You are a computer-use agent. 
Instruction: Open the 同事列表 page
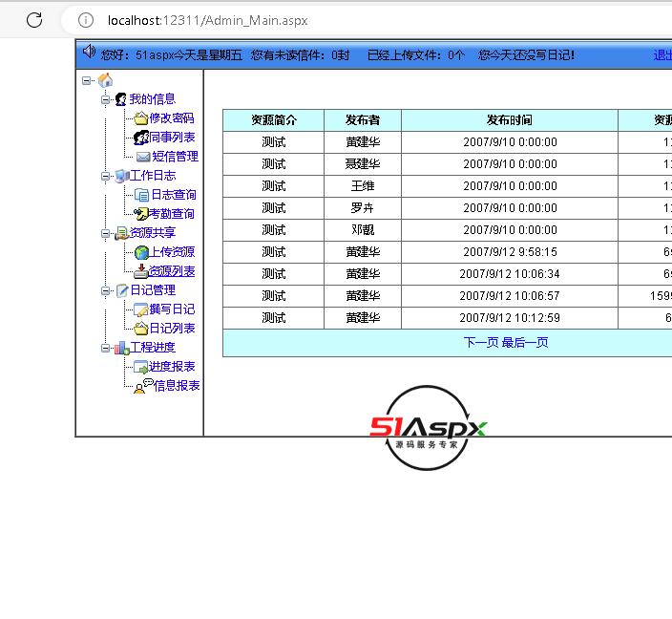(172, 138)
